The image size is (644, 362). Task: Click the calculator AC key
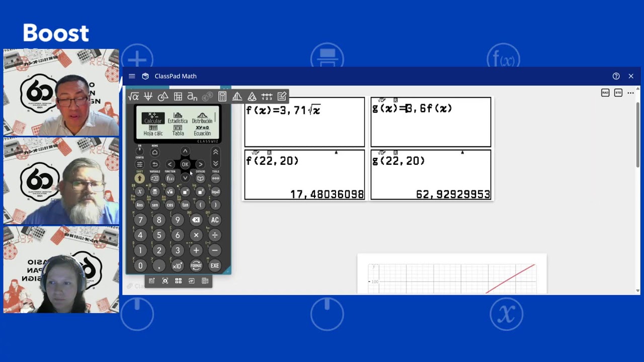[215, 220]
